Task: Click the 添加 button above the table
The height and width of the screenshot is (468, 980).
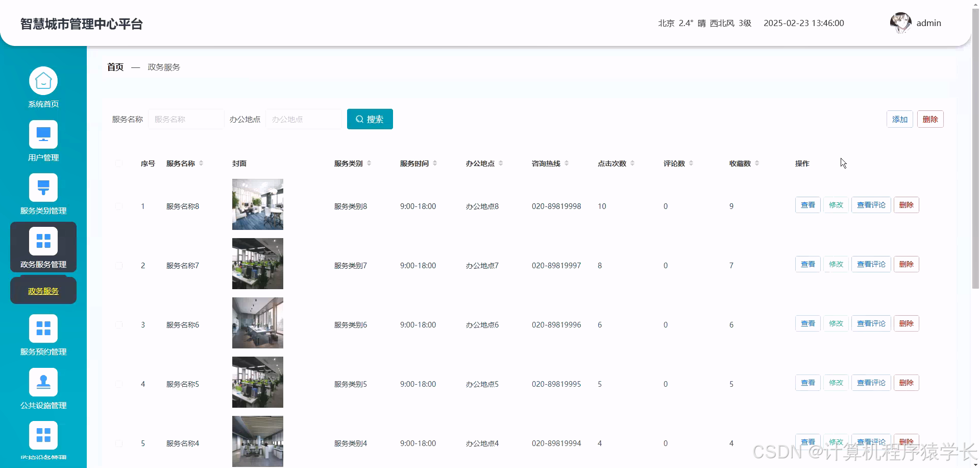Action: 900,119
